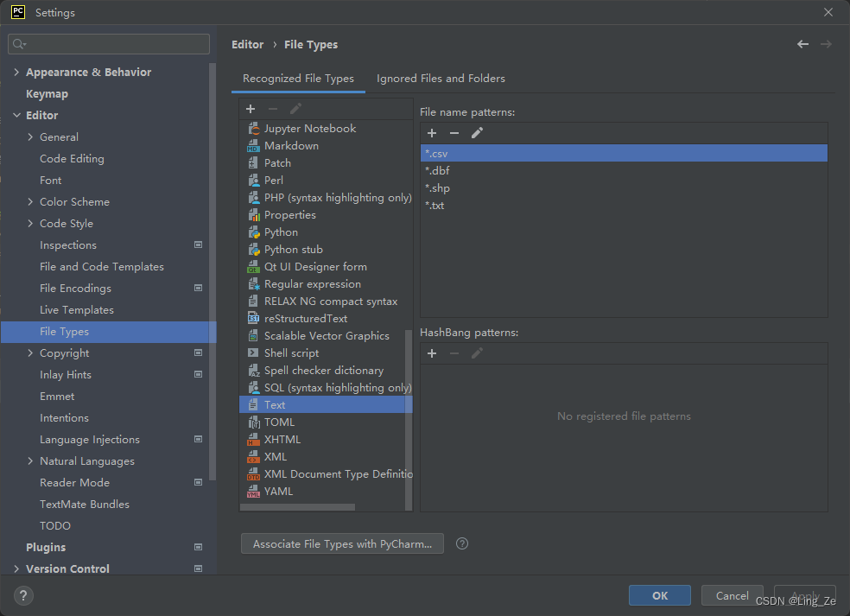The image size is (850, 616).
Task: Click the project-level icon beside File Encodings
Action: [x=199, y=289]
